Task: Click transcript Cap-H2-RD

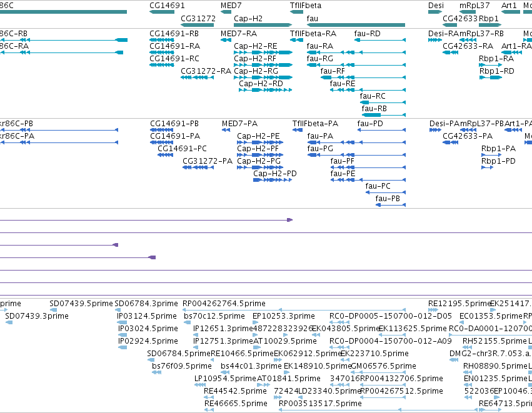Action: (261, 84)
